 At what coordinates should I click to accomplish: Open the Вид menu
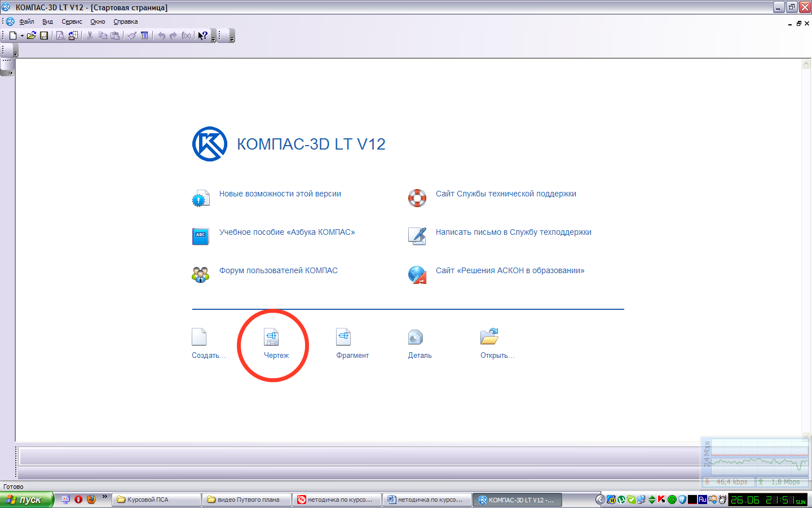coord(47,21)
